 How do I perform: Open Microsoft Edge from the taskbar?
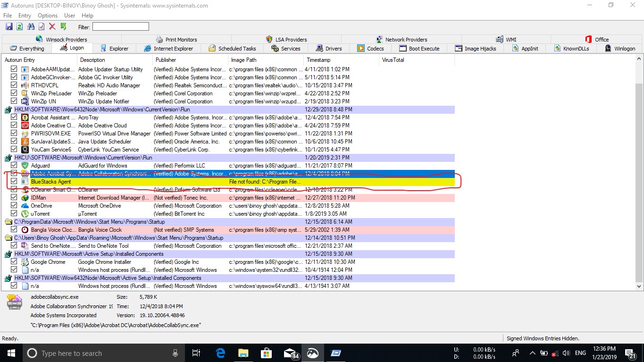tap(221, 353)
